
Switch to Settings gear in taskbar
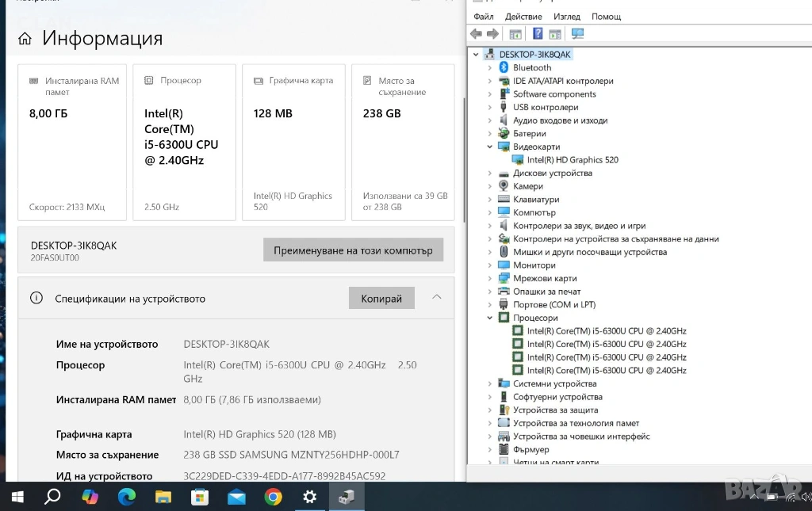310,497
